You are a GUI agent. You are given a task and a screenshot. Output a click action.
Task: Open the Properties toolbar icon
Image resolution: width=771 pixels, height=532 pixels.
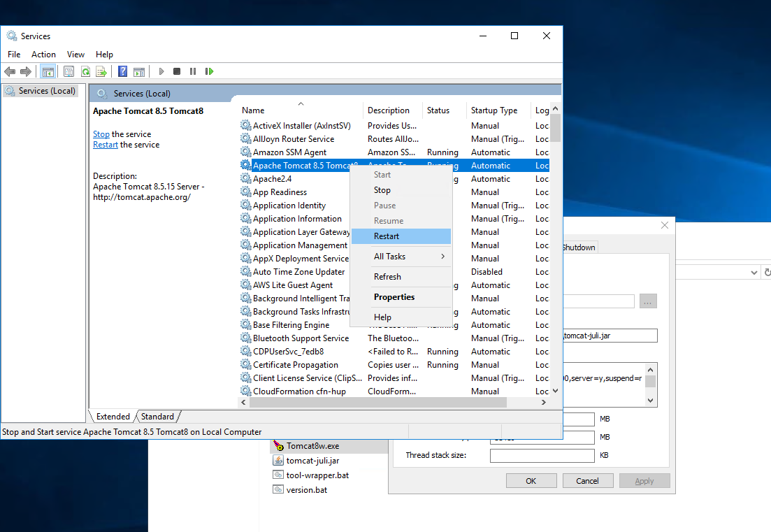(x=69, y=71)
